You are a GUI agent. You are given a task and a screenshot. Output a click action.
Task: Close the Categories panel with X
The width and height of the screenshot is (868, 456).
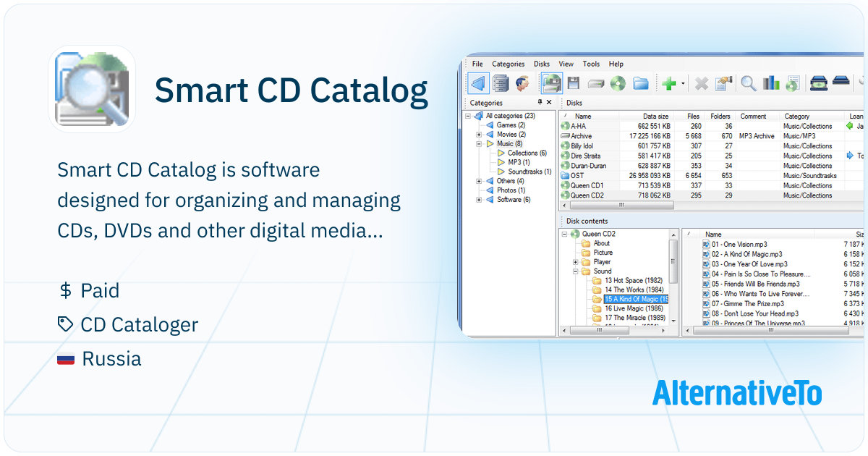(x=550, y=103)
